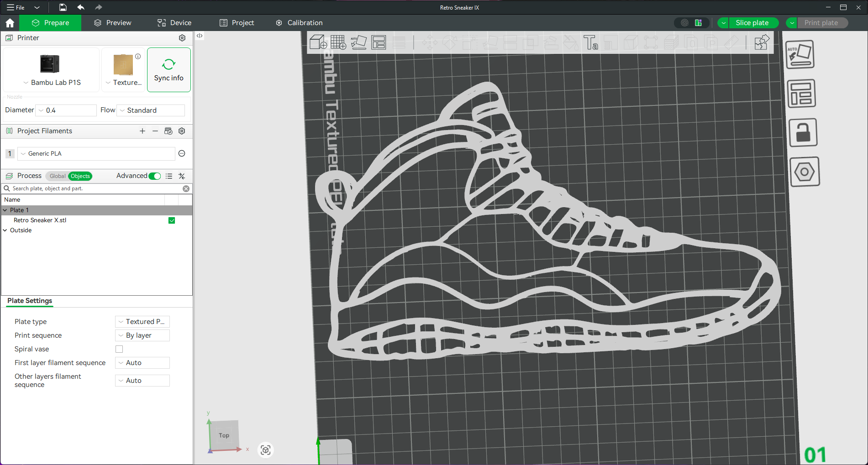Click the Sync info button
868x465 pixels.
click(168, 70)
